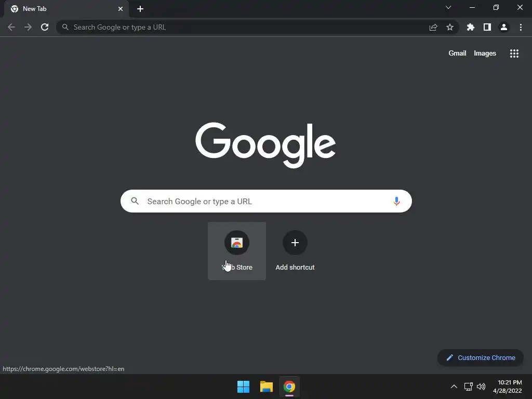This screenshot has width=532, height=399.
Task: Open Gmail link
Action: coord(457,54)
